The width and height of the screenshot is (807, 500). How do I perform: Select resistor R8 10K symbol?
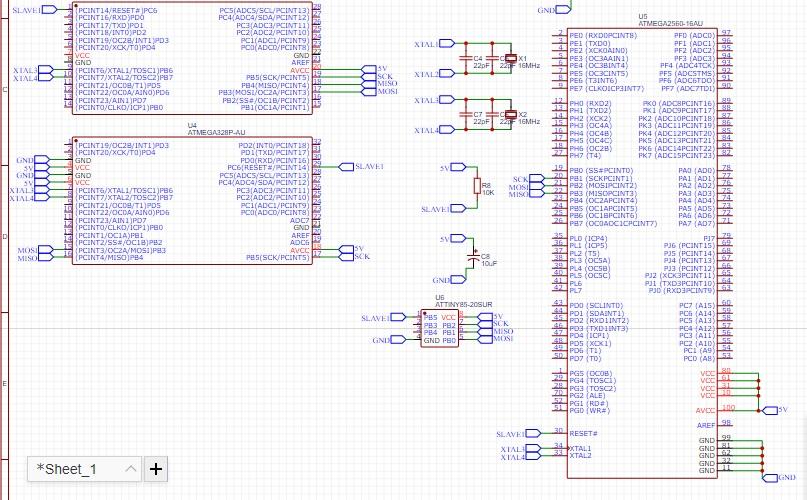click(x=477, y=186)
